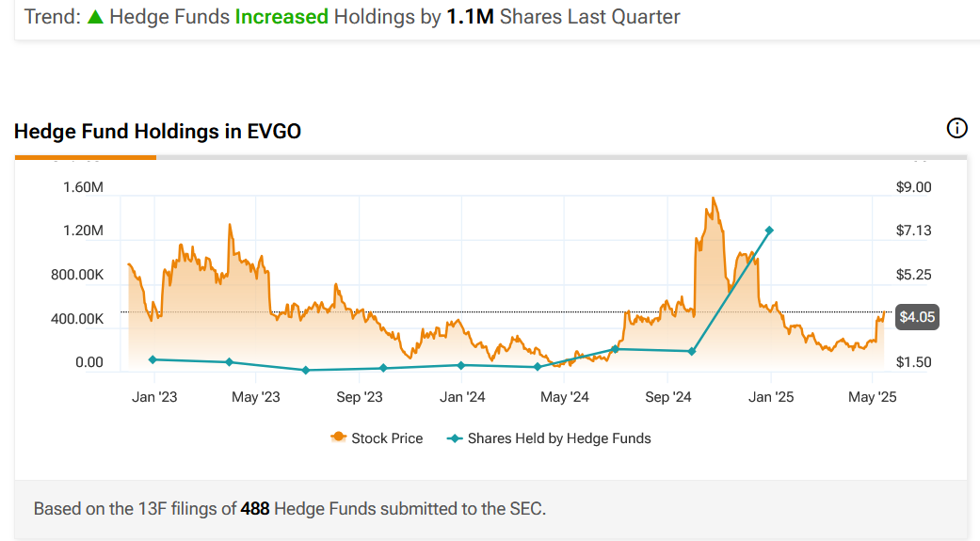Open the info icon beside Hedge Fund Holdings
Viewport: 980px width, 541px height.
pyautogui.click(x=956, y=129)
